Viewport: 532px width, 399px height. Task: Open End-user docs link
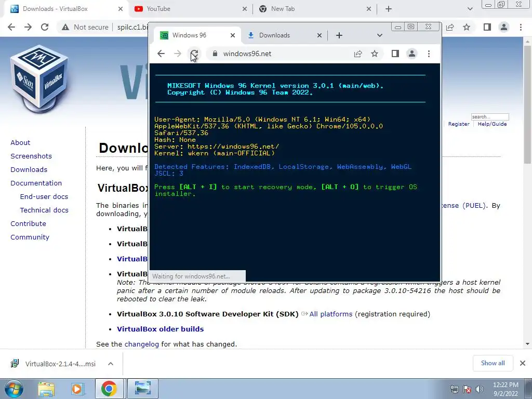[44, 197]
